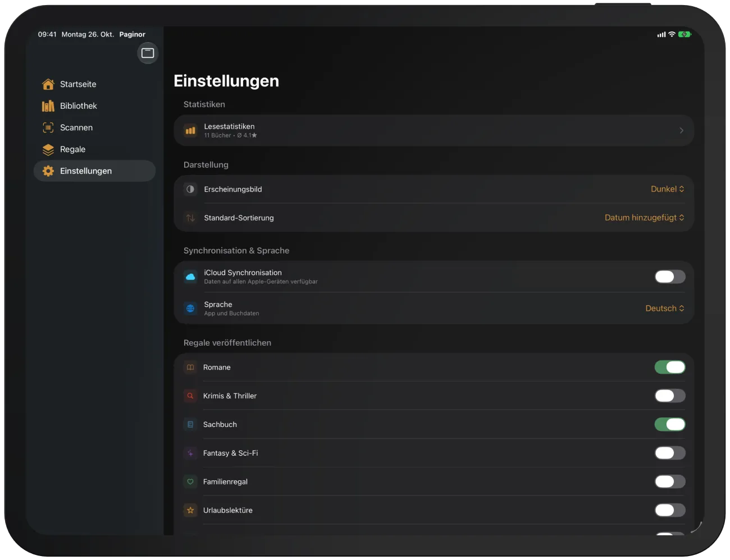
Task: Click the sidebar toggle icon
Action: [148, 53]
